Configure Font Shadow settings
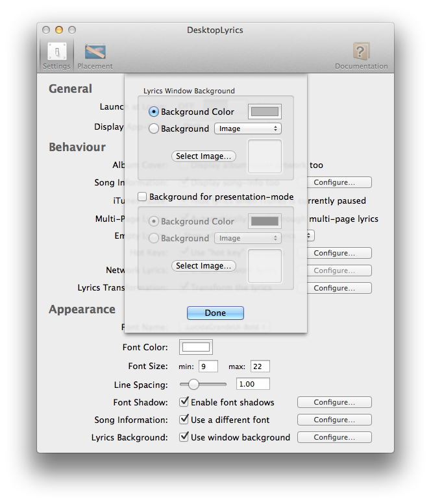 tap(334, 402)
